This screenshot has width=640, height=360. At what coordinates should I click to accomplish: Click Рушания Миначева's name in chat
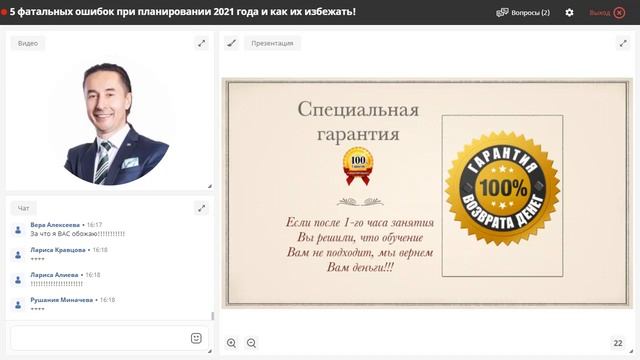click(x=61, y=300)
